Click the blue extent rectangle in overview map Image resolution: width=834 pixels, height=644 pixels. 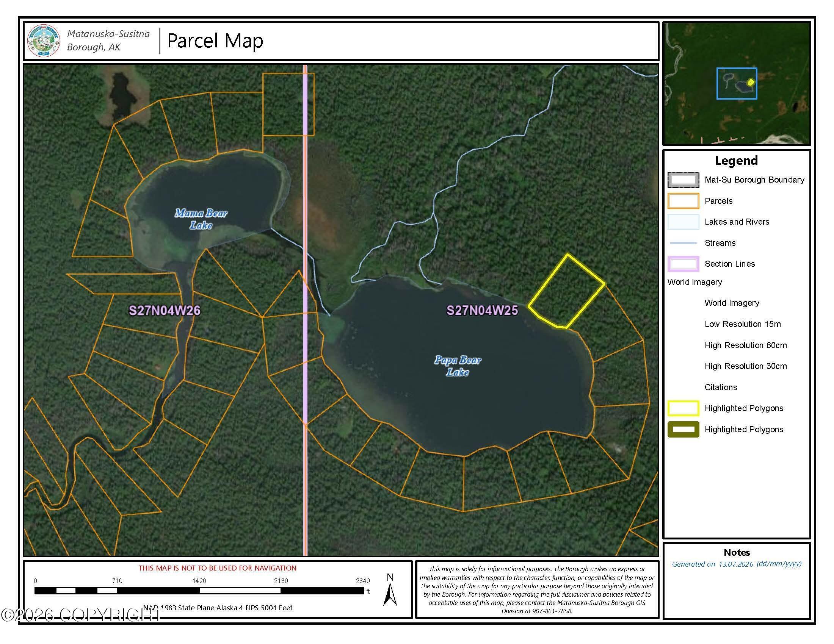tap(737, 84)
